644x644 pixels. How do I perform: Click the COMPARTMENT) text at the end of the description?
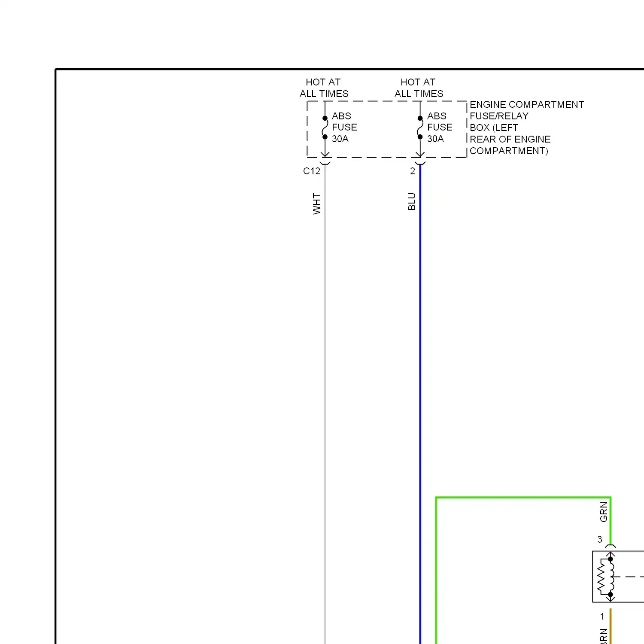click(509, 151)
